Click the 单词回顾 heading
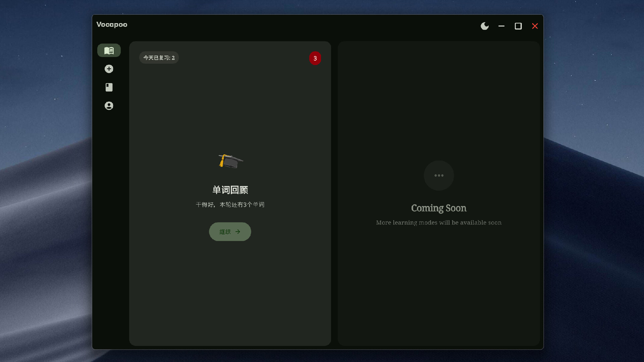 (x=230, y=190)
